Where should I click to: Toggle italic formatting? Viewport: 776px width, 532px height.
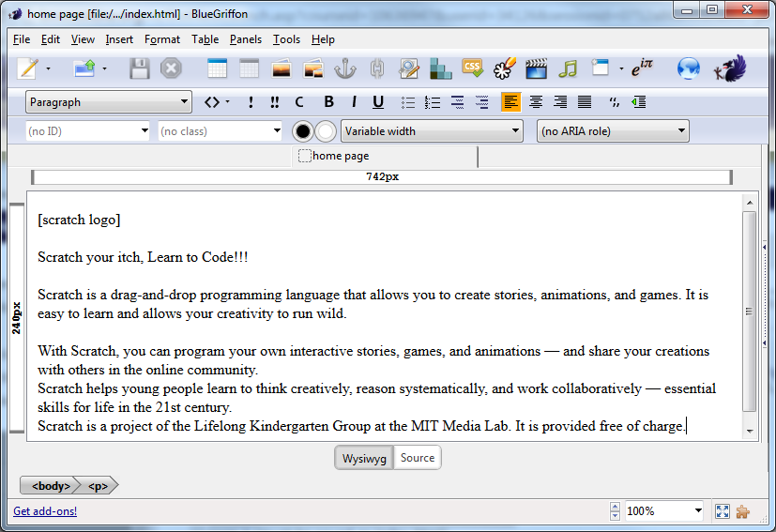coord(354,102)
